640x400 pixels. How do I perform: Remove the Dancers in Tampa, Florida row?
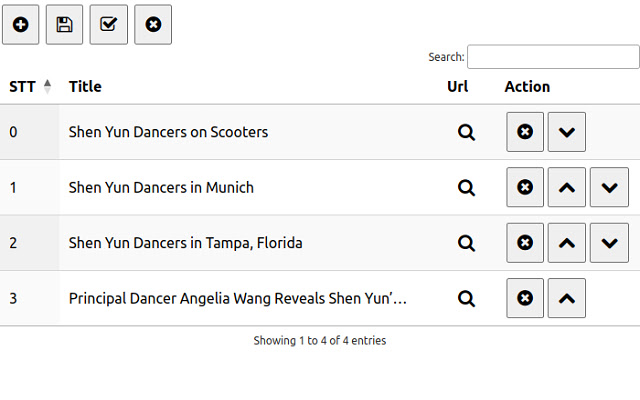click(525, 243)
